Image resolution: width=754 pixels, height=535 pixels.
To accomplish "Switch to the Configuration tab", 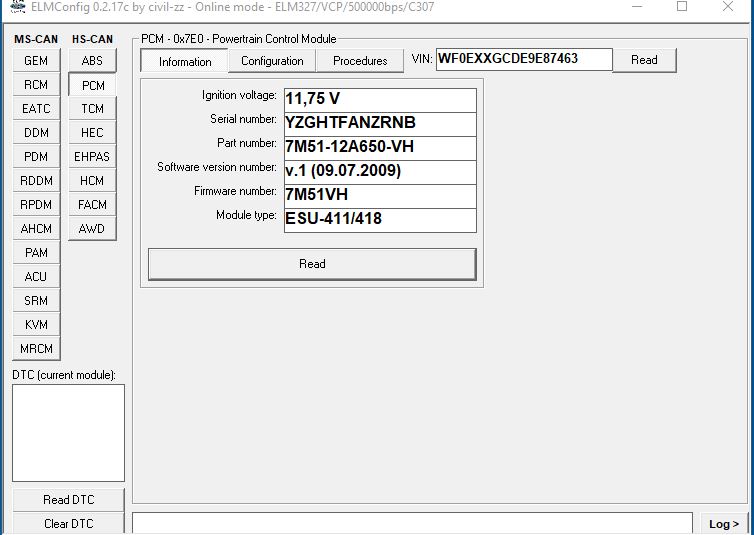I will (272, 61).
